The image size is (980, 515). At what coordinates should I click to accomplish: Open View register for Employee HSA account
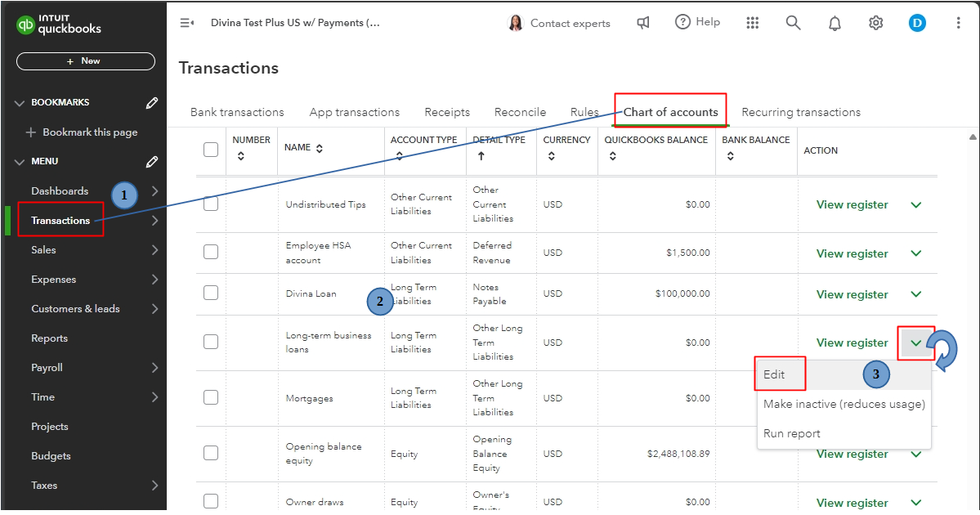852,253
